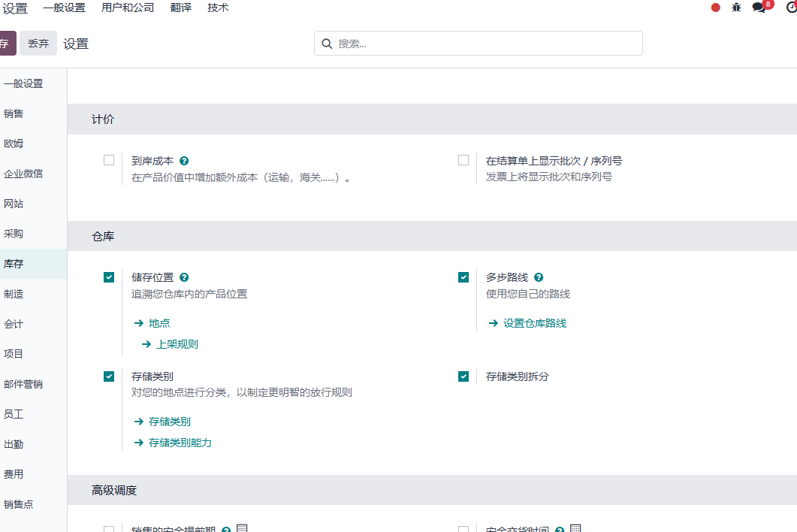Image resolution: width=797 pixels, height=532 pixels.
Task: Select 欧姆 in the sidebar
Action: tap(33, 144)
